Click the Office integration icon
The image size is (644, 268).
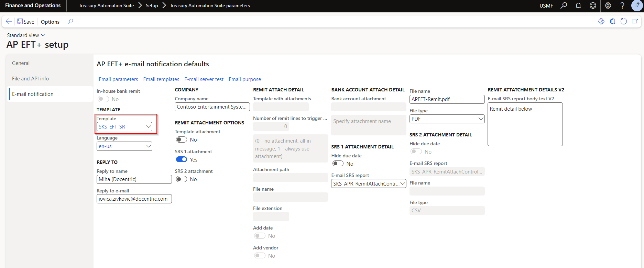point(613,21)
